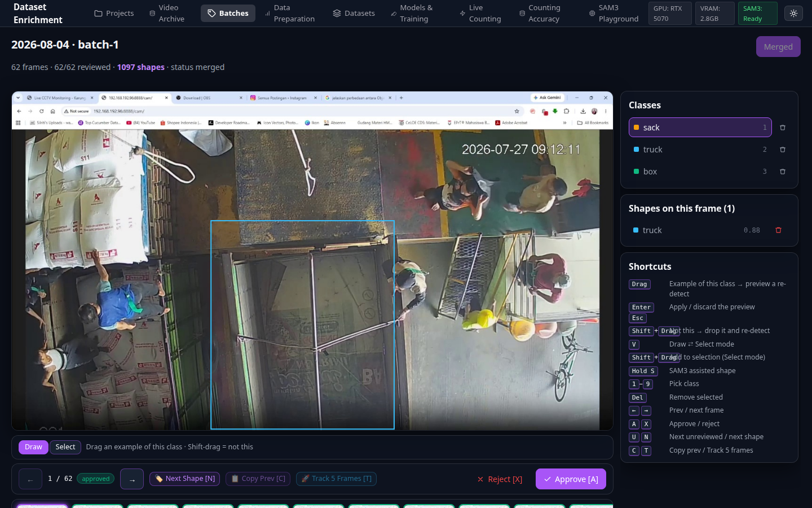Select the truck class color swatch

pyautogui.click(x=637, y=150)
